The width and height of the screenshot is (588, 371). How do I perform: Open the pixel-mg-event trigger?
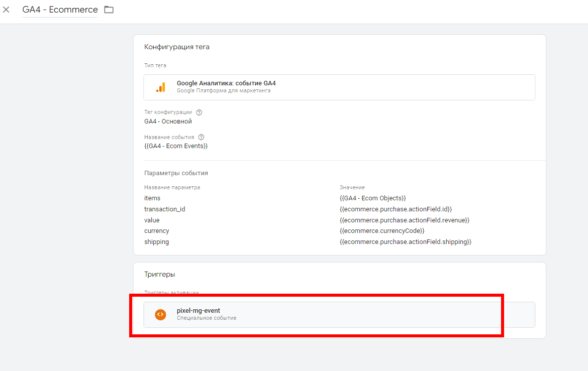(339, 315)
